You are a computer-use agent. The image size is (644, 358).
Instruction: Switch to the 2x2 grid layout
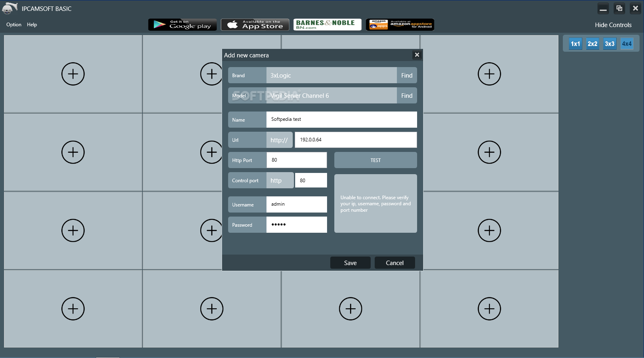pyautogui.click(x=592, y=44)
